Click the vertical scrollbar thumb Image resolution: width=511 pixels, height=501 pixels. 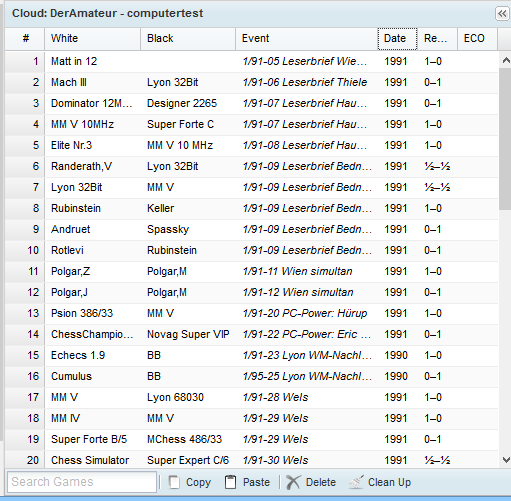coord(505,138)
